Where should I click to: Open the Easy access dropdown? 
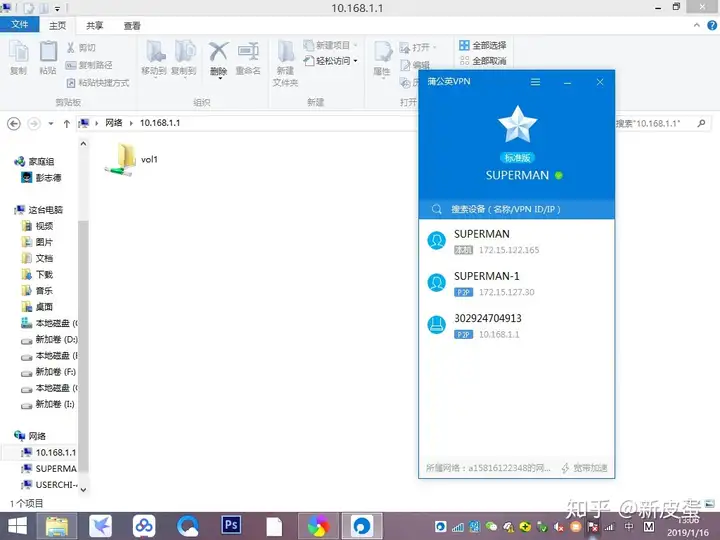331,61
